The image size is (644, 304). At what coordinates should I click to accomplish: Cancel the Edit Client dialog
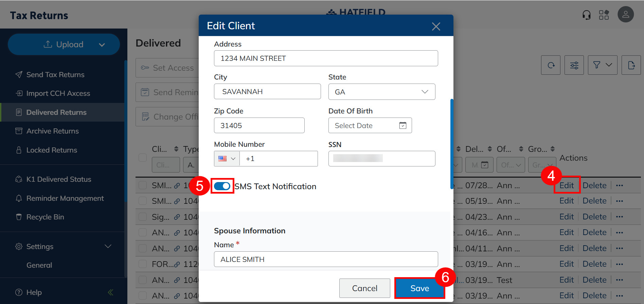pyautogui.click(x=364, y=288)
